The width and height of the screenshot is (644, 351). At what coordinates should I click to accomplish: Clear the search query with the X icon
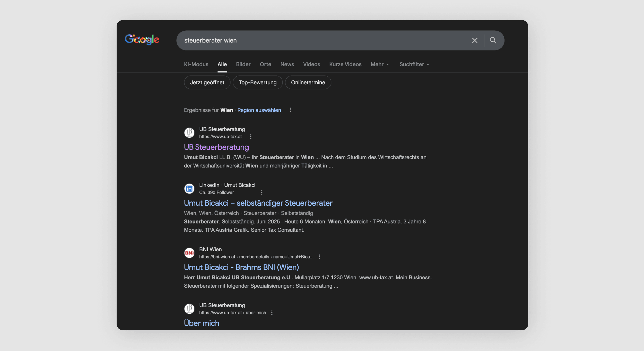click(x=474, y=40)
